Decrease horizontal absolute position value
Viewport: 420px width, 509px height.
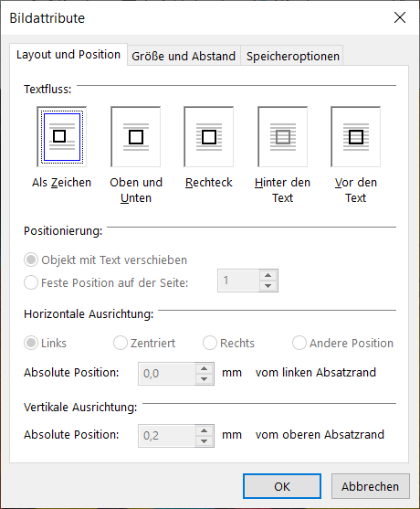pos(204,379)
